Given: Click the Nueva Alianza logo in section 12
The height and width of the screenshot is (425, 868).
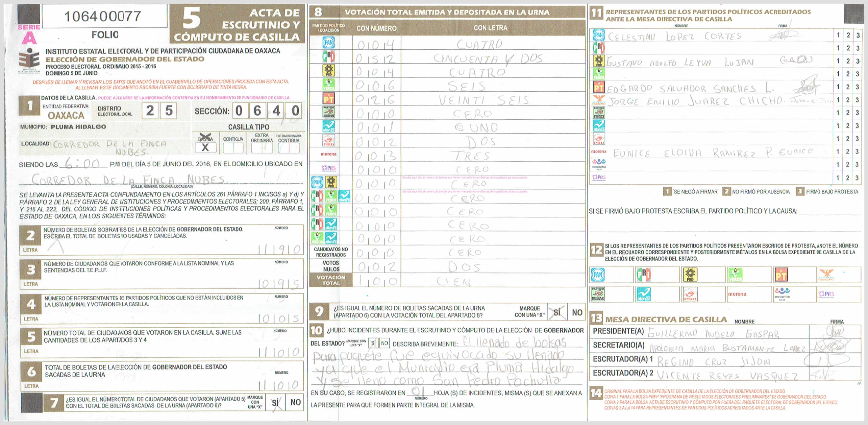Looking at the screenshot, I should coord(643,294).
